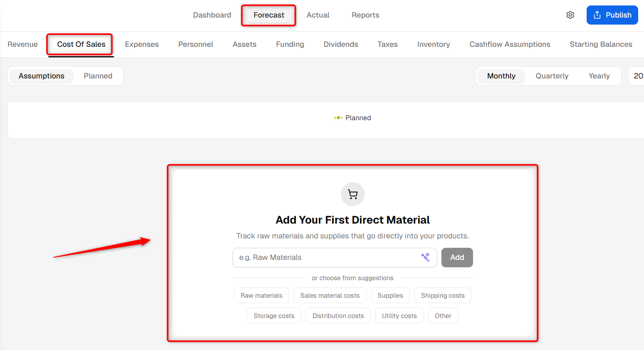Switch to the Planned view toggle
This screenshot has width=644, height=350.
(98, 76)
